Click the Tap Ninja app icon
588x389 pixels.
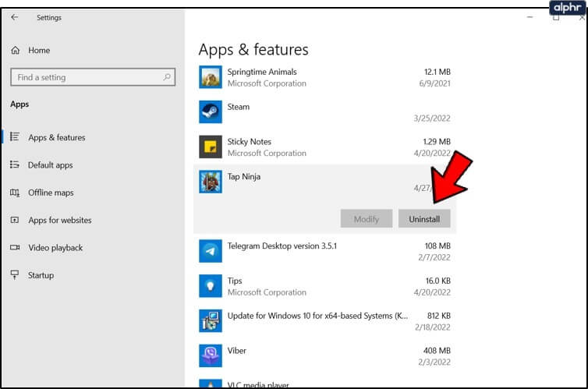tap(211, 182)
